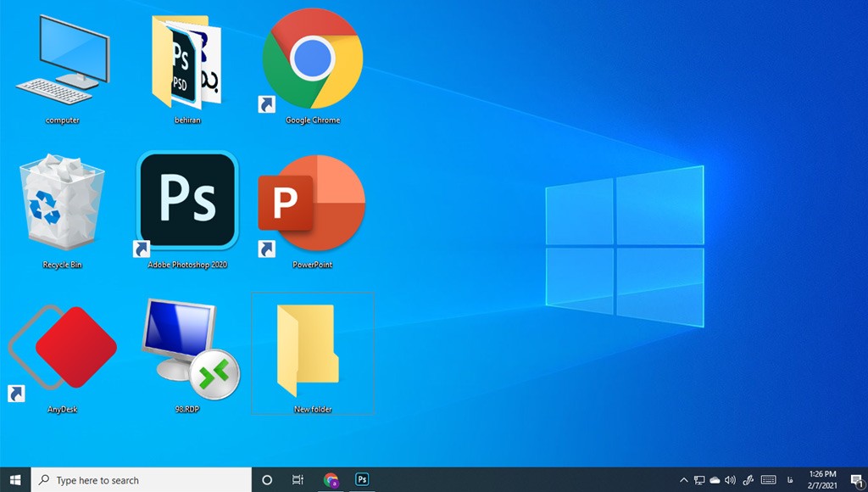Switch to Photoshop via taskbar icon

click(362, 479)
